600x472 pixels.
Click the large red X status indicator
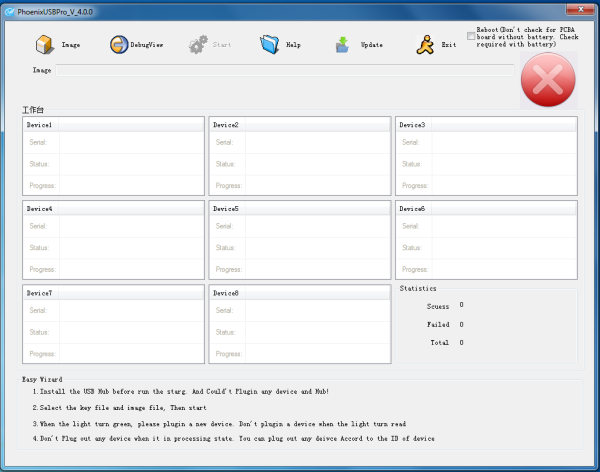pos(548,80)
